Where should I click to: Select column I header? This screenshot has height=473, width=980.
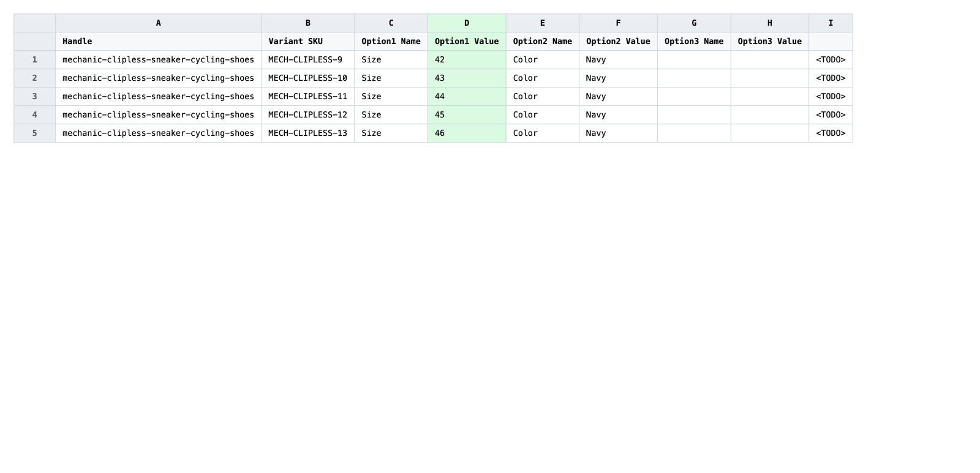(831, 23)
